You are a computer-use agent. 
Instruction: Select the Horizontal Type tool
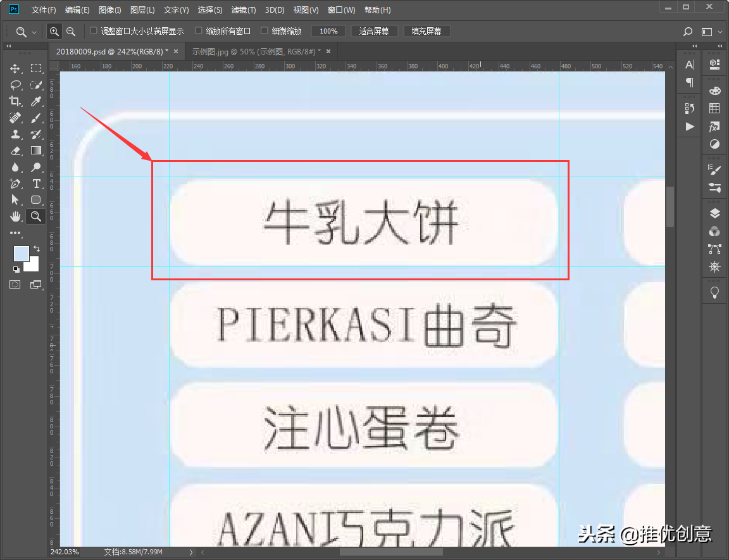click(x=36, y=184)
